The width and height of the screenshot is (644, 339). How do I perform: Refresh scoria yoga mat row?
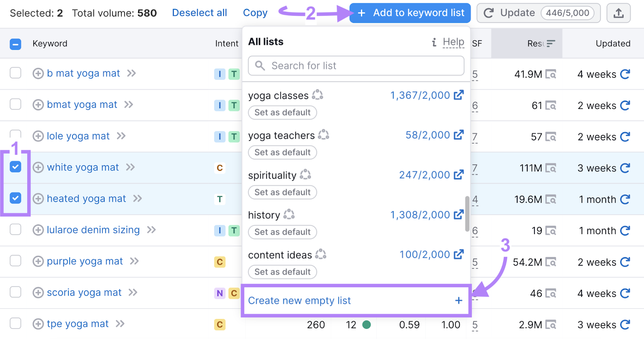click(x=625, y=294)
